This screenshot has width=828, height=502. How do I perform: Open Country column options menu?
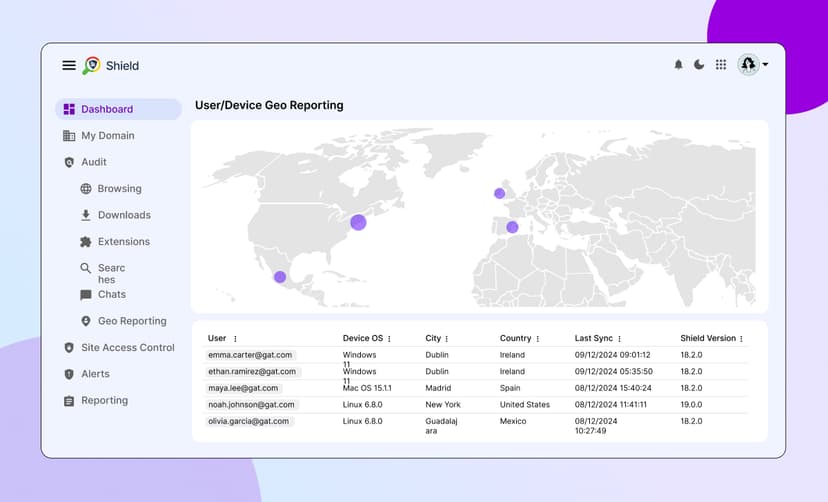click(538, 339)
